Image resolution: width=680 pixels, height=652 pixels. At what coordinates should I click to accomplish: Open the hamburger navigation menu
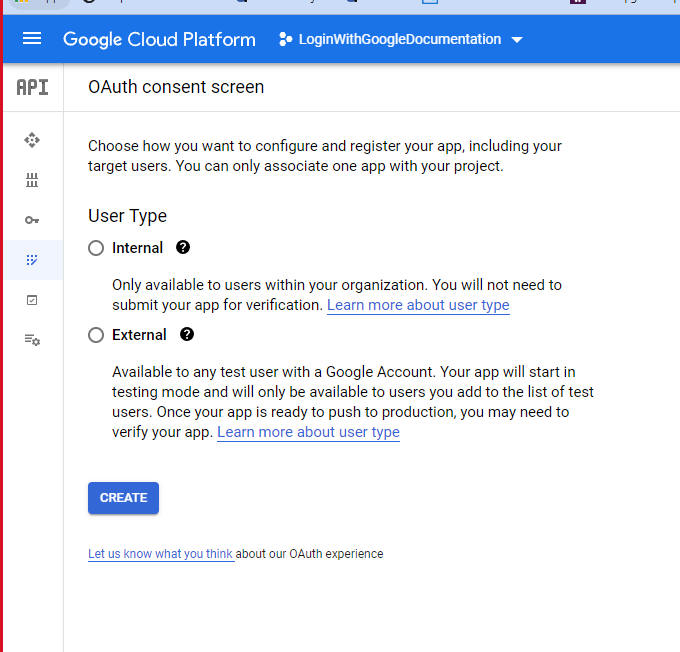point(32,39)
